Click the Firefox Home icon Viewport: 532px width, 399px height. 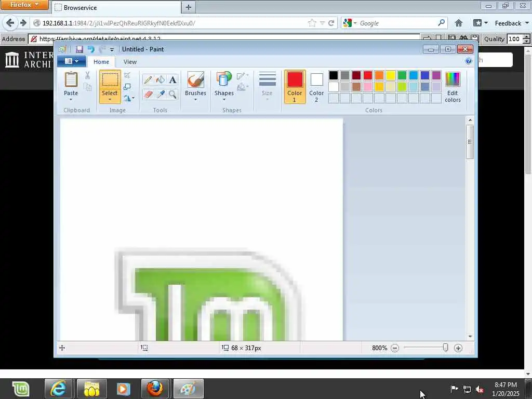coord(459,23)
